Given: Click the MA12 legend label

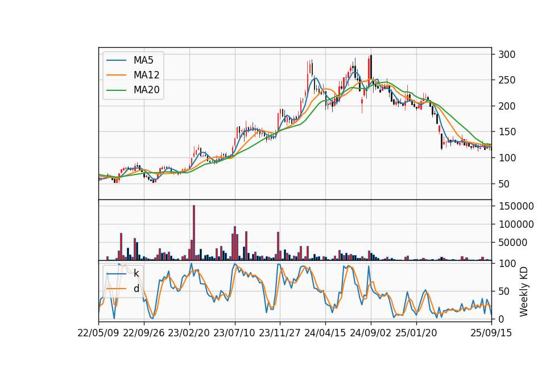Looking at the screenshot, I should click(147, 75).
